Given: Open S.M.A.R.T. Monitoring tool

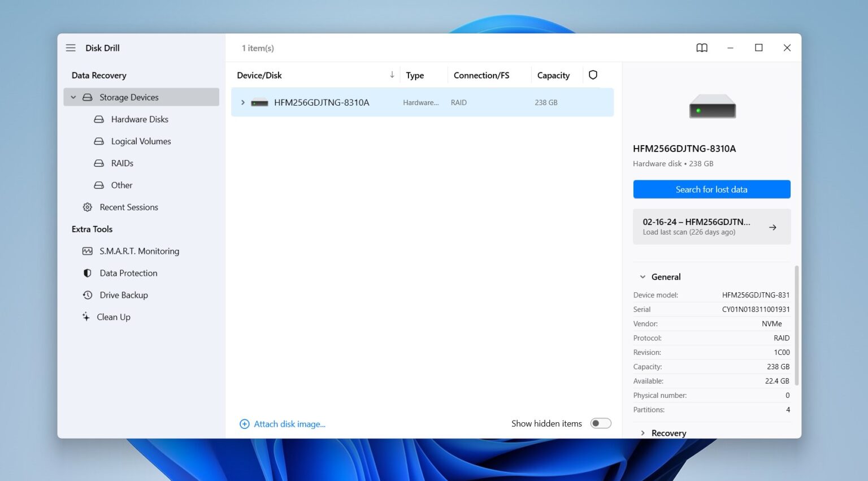Looking at the screenshot, I should (139, 251).
